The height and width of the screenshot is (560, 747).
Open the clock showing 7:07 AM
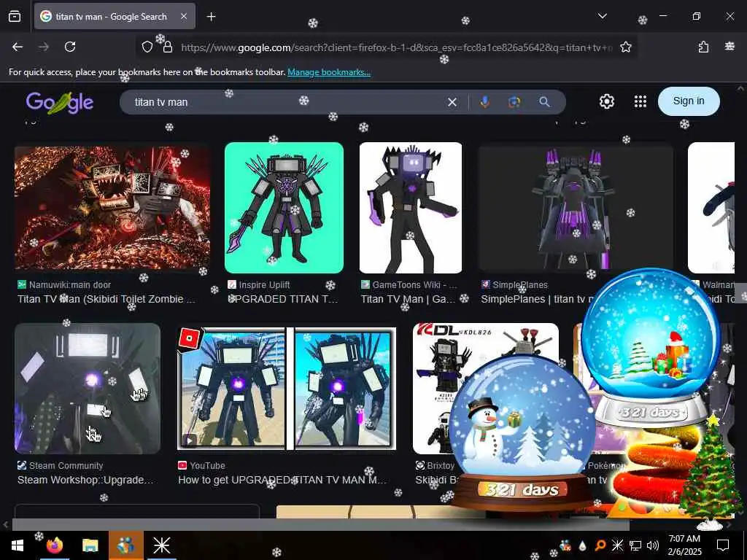[684, 545]
